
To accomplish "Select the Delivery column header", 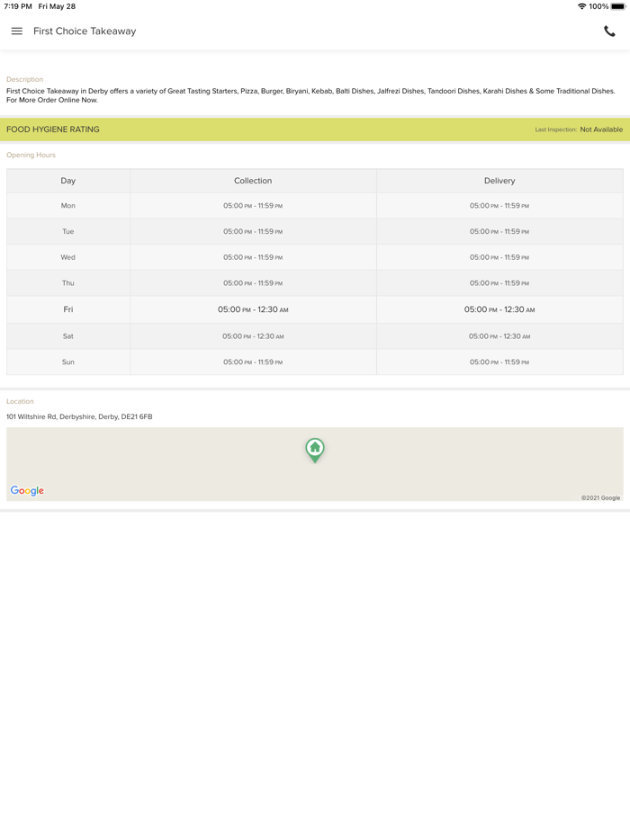I will click(x=499, y=181).
